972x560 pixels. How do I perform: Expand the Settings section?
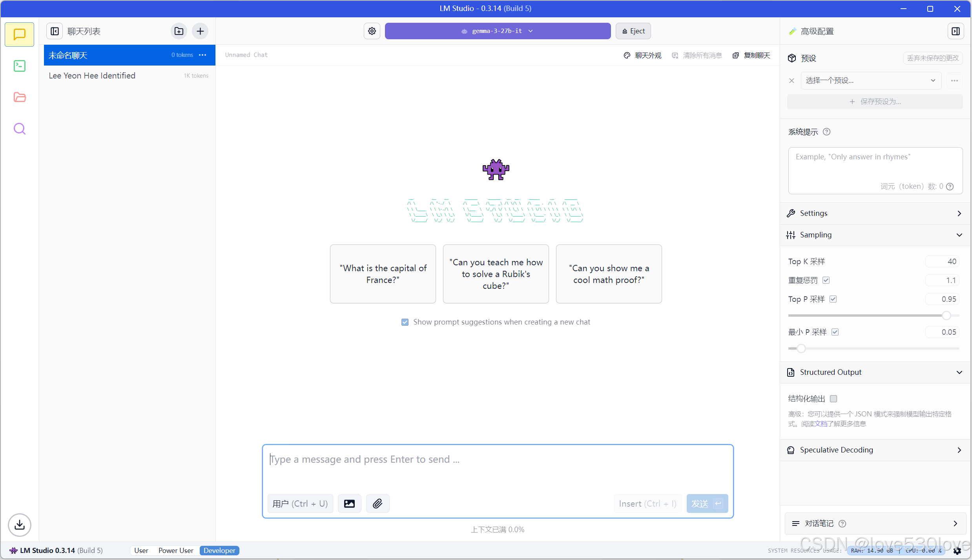875,213
